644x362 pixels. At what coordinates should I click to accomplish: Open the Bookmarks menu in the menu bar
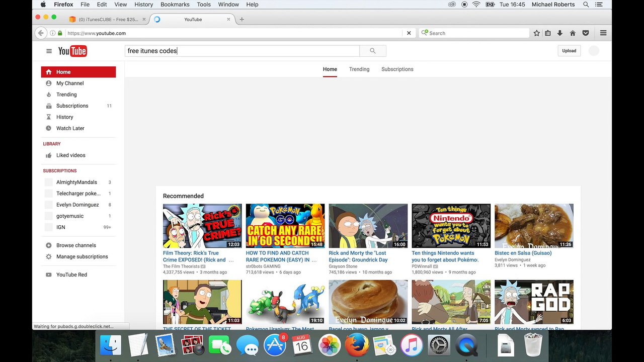pos(175,5)
